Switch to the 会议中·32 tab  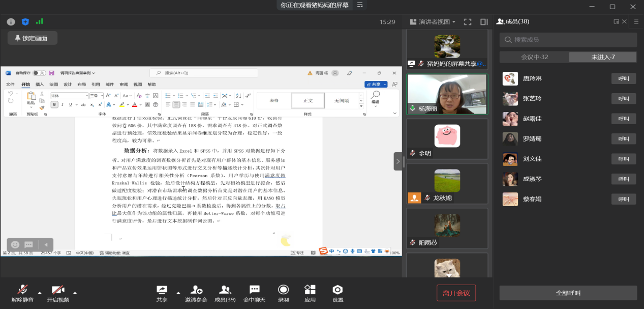(x=534, y=57)
